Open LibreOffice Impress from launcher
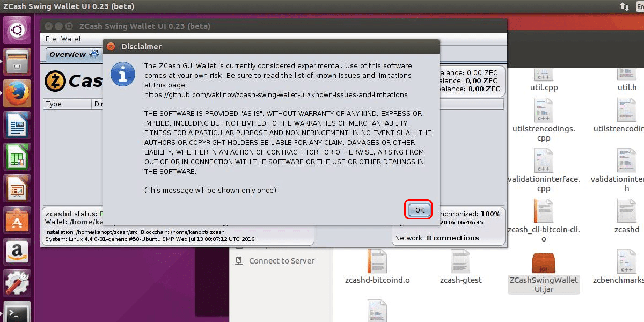 pyautogui.click(x=18, y=188)
